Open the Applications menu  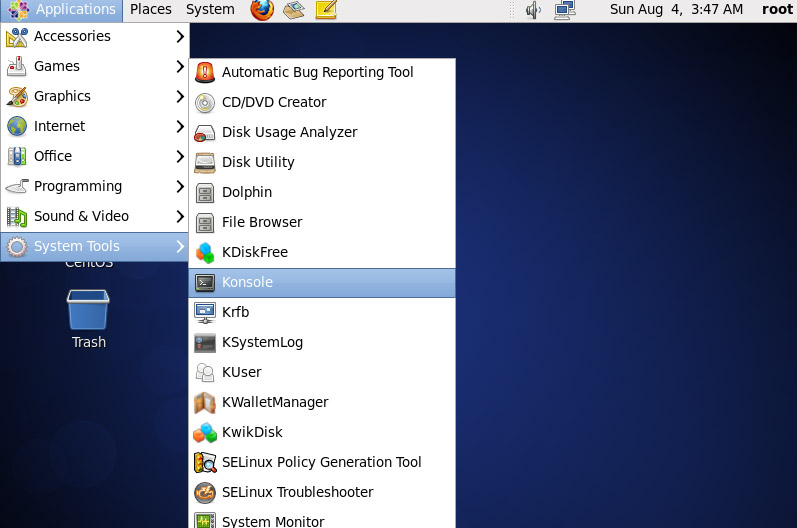coord(62,10)
